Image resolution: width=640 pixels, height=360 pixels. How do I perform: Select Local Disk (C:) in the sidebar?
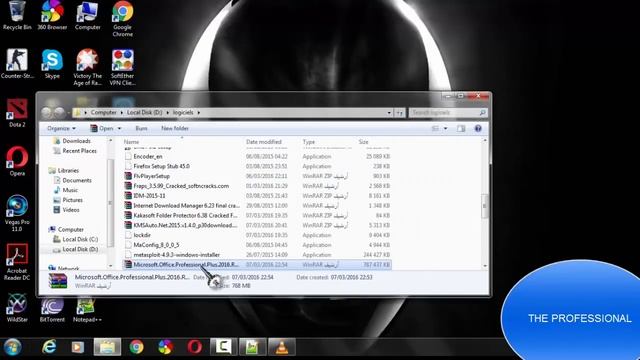tap(76, 239)
